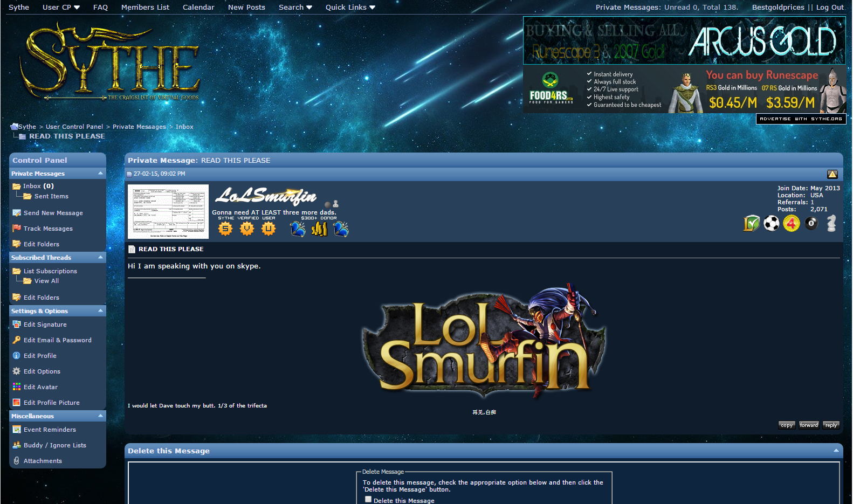
Task: Click the Edit Options gear icon
Action: click(17, 371)
